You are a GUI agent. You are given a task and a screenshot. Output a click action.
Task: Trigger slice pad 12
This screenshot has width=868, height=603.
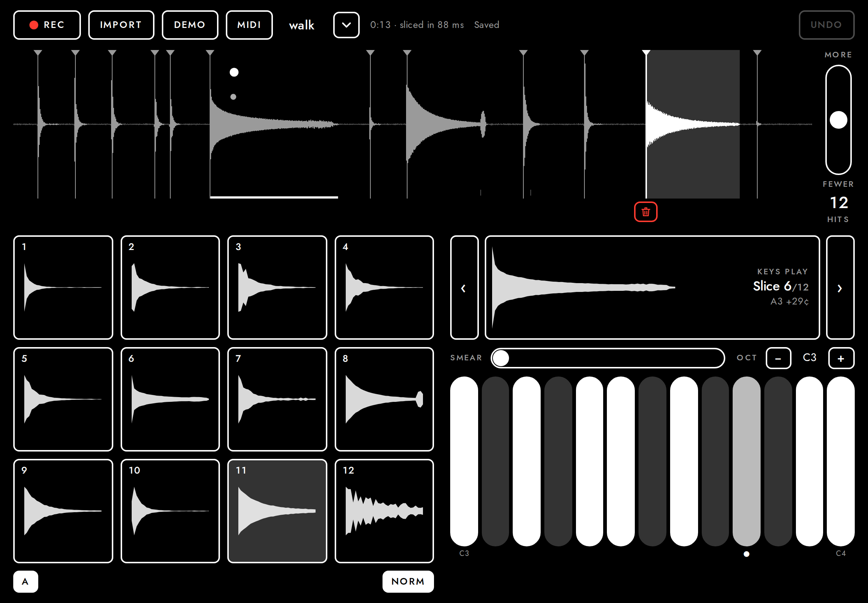[x=384, y=511]
